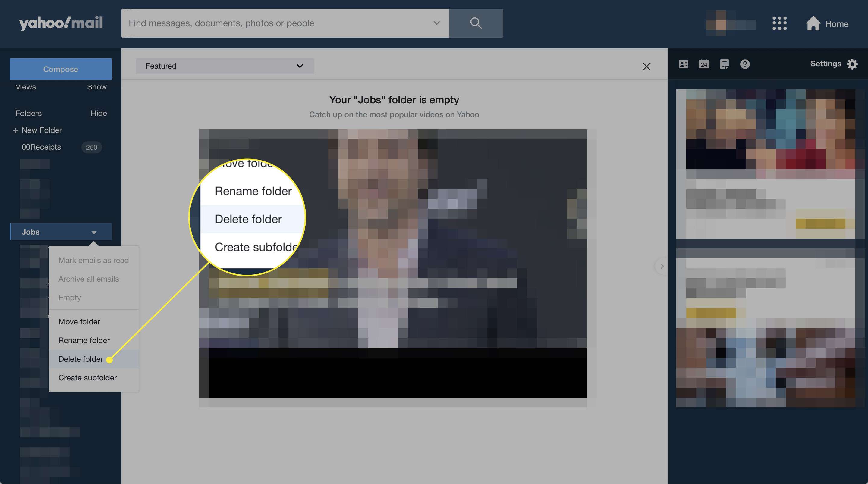Click the notepad icon in toolbar
The width and height of the screenshot is (868, 484).
click(x=724, y=64)
